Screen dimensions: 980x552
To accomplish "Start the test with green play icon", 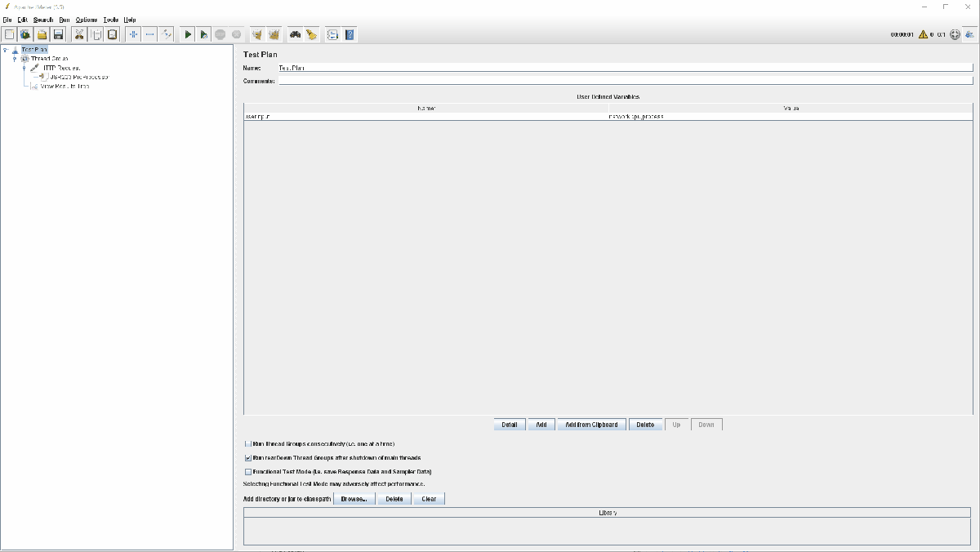I will (x=188, y=34).
